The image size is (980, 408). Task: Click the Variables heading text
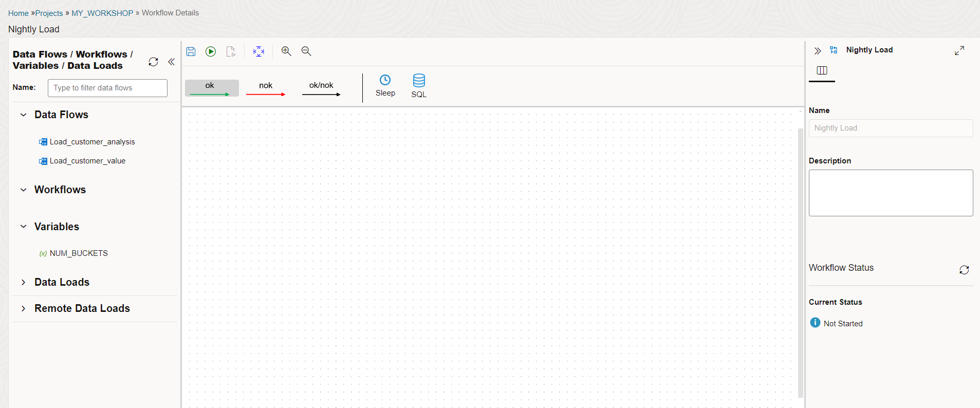[x=57, y=227]
